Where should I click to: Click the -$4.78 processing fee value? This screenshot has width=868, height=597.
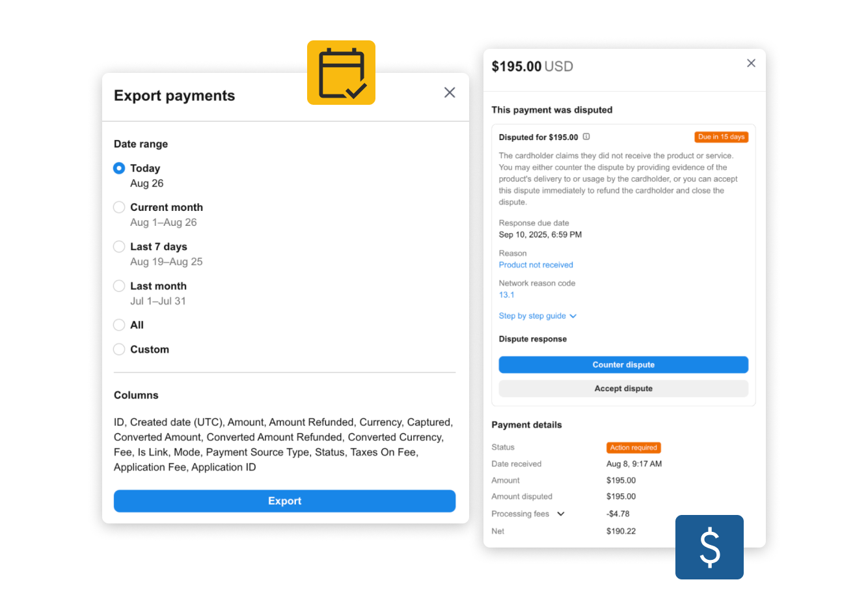(x=617, y=514)
